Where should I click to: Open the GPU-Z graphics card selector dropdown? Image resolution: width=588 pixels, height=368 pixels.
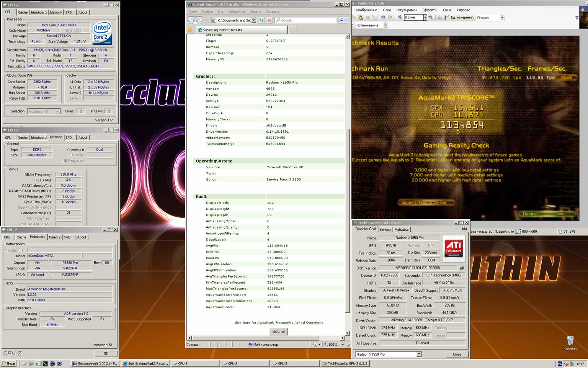(419, 354)
